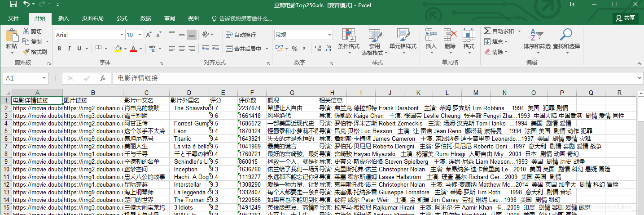Open Format as Table (套用表格格式) menu
This screenshot has width=644, height=215.
tap(375, 41)
